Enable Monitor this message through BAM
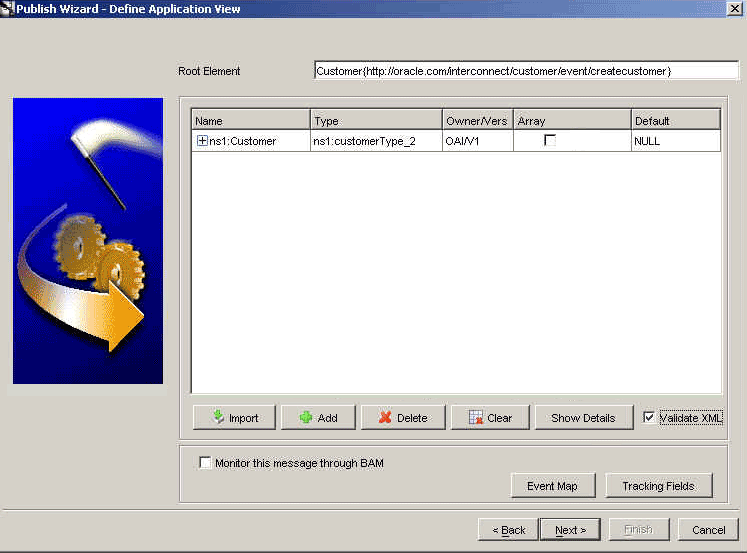The width and height of the screenshot is (747, 553). click(205, 463)
